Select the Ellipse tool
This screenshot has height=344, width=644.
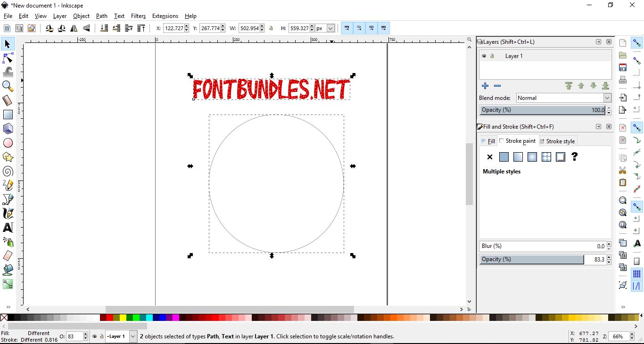click(8, 143)
